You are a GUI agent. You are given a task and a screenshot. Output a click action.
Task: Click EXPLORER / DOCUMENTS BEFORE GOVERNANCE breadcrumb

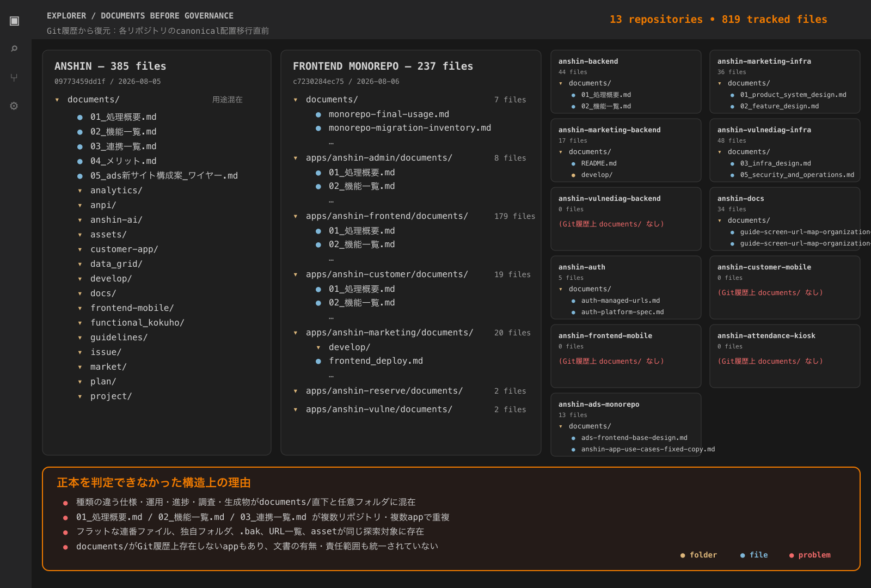pyautogui.click(x=140, y=16)
